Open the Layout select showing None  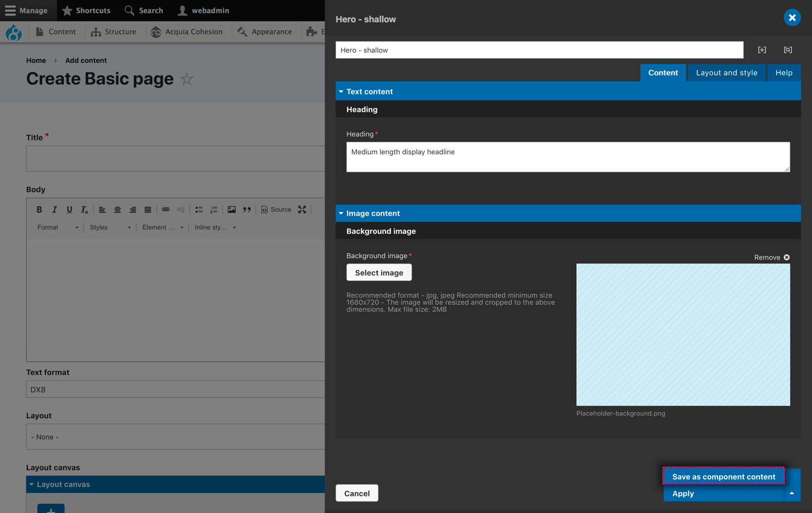(x=175, y=437)
